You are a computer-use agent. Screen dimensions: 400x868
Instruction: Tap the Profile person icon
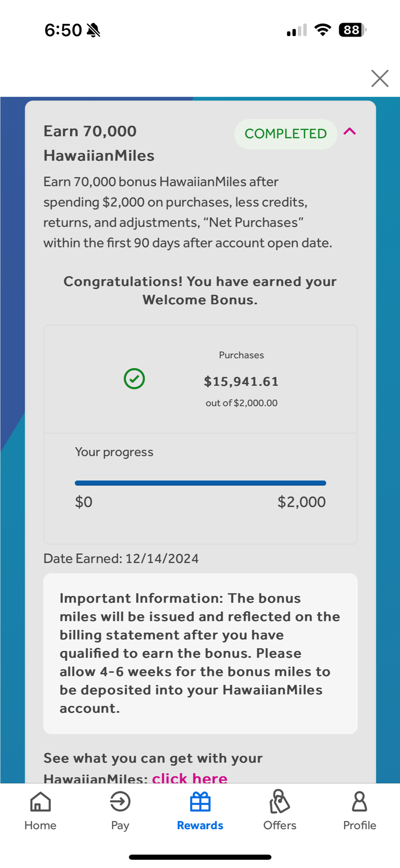click(360, 801)
